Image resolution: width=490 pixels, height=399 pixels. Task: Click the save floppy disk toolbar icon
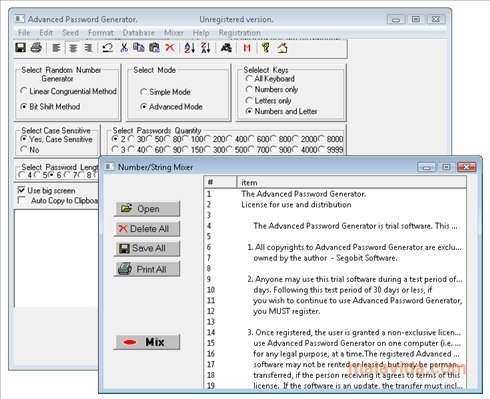(x=21, y=48)
